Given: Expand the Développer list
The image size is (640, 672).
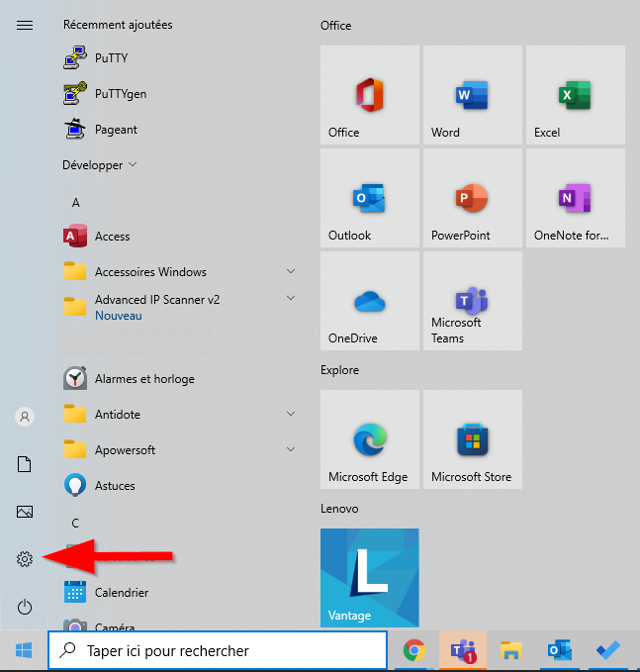Looking at the screenshot, I should 99,165.
